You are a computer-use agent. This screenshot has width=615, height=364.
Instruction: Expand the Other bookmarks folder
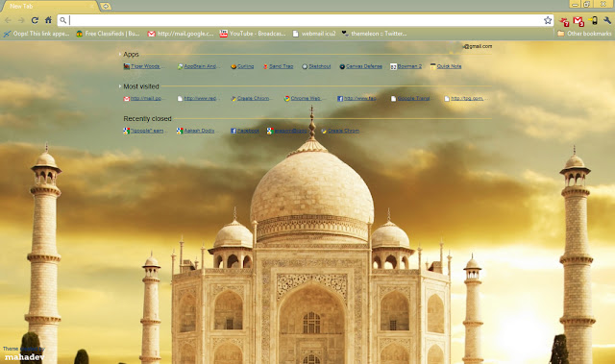(584, 34)
